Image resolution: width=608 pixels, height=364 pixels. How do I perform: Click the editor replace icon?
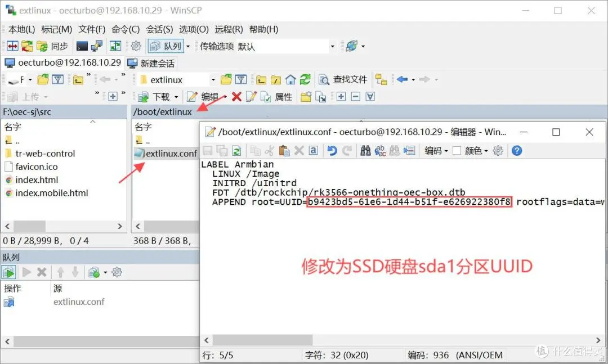pyautogui.click(x=380, y=150)
